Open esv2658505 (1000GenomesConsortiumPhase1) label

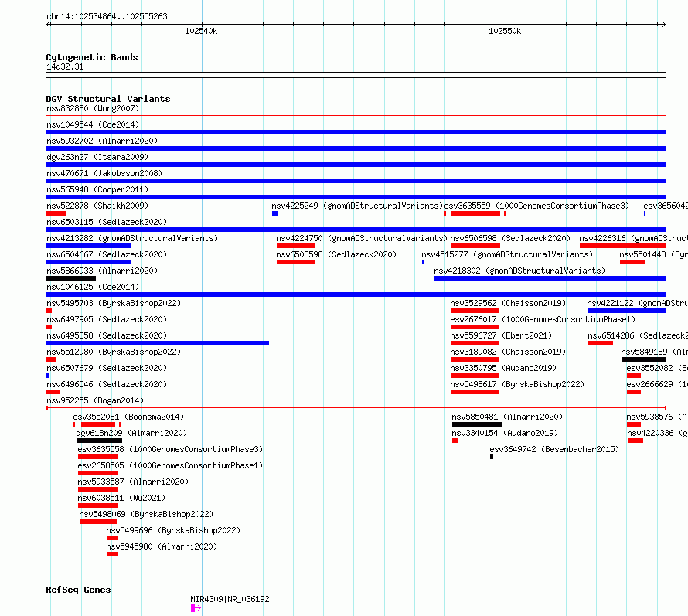[x=170, y=465]
